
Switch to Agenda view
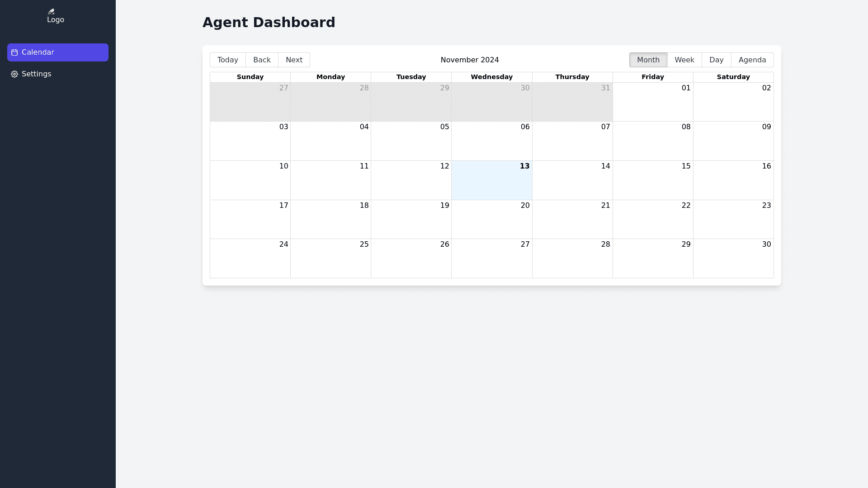[752, 60]
